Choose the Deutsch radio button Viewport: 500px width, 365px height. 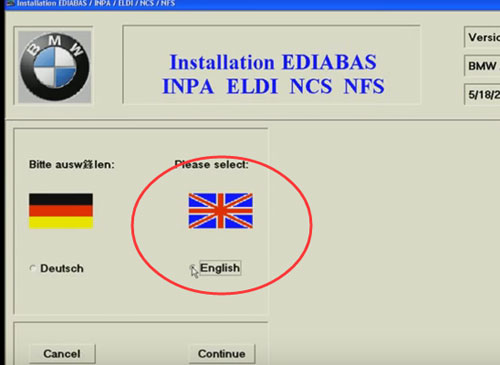coord(33,268)
